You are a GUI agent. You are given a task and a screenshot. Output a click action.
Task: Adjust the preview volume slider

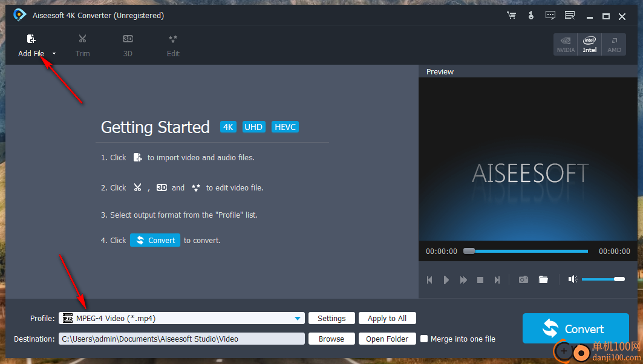pos(603,279)
